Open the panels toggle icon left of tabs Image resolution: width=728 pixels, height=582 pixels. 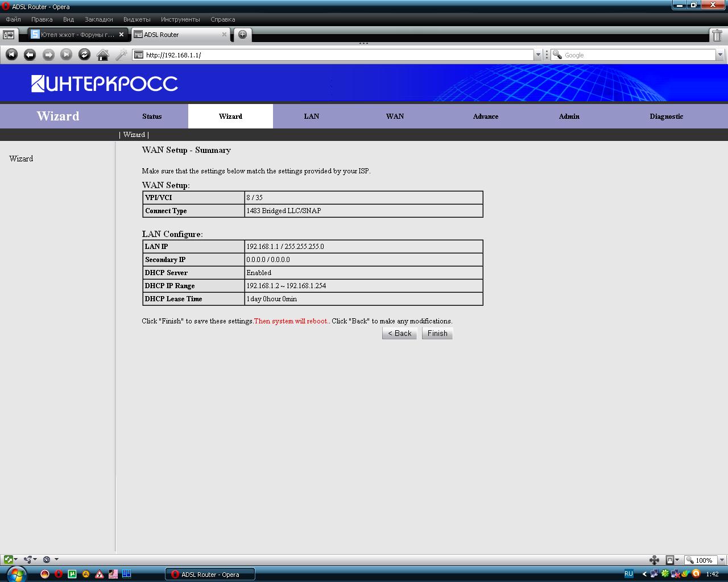(x=9, y=35)
